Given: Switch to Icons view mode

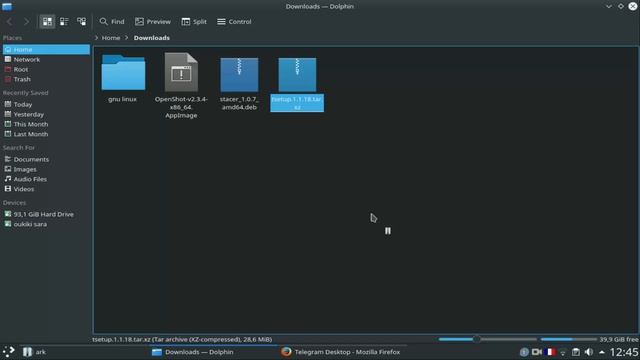Looking at the screenshot, I should (47, 22).
